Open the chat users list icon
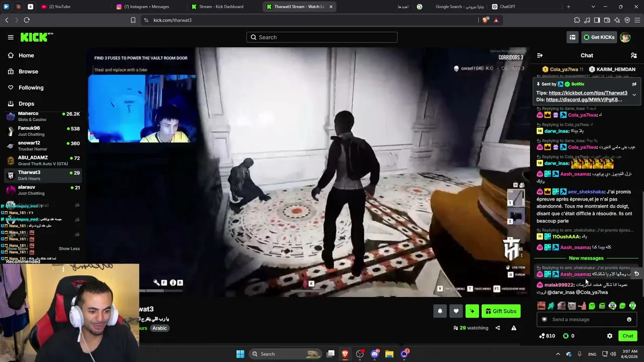 pos(634,56)
